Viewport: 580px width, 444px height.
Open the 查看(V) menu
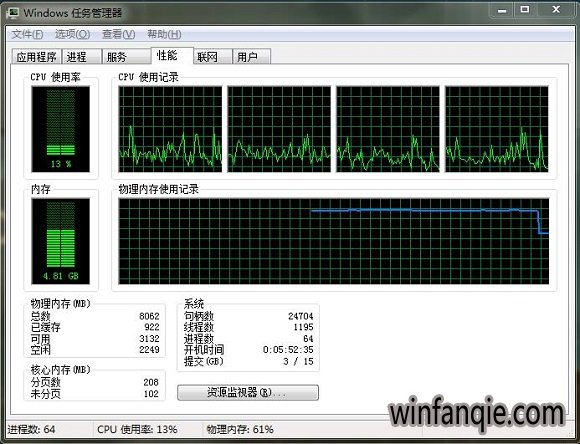pyautogui.click(x=118, y=34)
